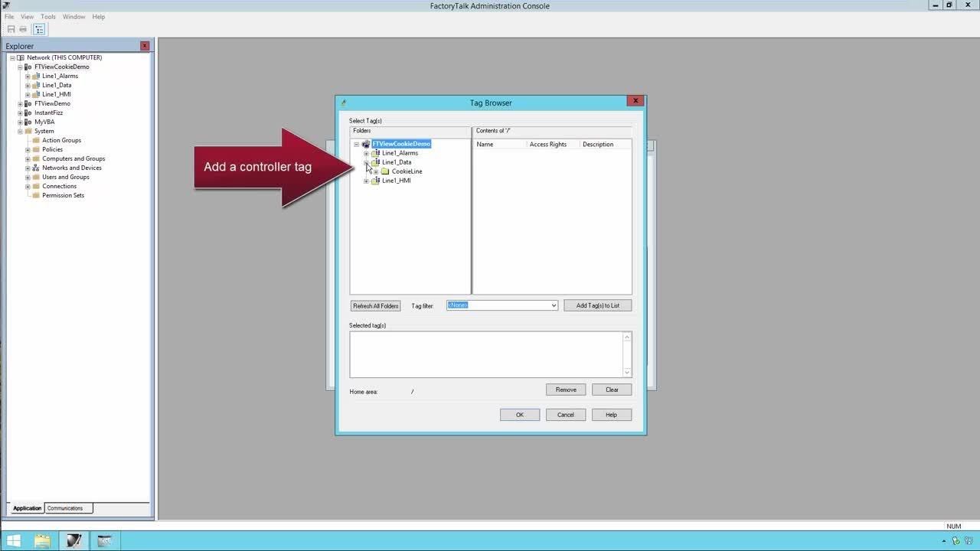Image resolution: width=980 pixels, height=551 pixels.
Task: Click the Clear button in Tag Browser
Action: (x=612, y=390)
